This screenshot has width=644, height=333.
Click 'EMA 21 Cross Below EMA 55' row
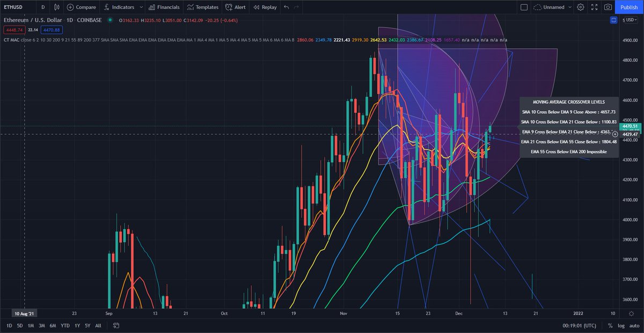[569, 142]
